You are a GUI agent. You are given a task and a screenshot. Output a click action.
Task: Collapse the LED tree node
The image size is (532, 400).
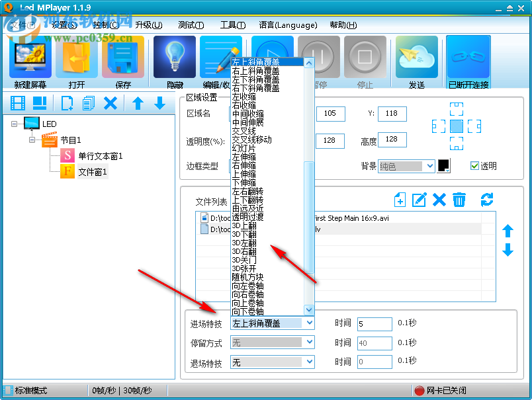tap(15, 123)
